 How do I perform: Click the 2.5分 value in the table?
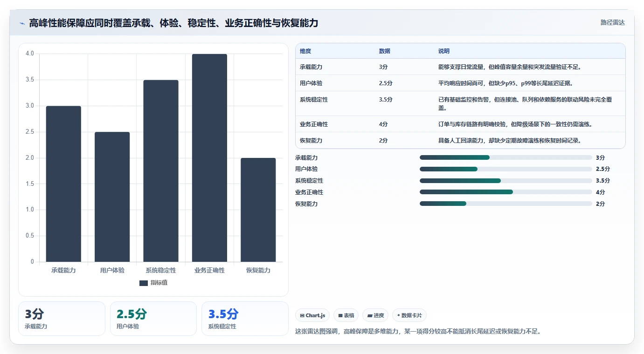click(x=386, y=83)
